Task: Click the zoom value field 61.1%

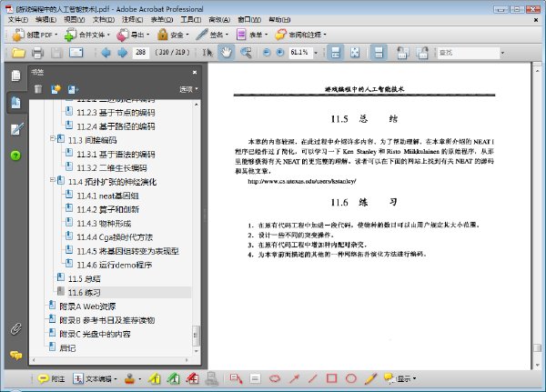Action: 299,53
